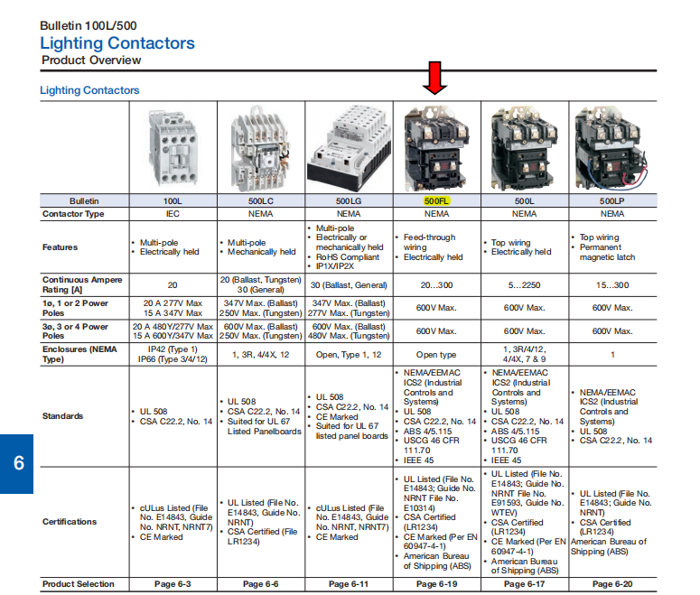
Task: Click 'IP42 (Type 1)' enclosure text
Action: tap(173, 349)
